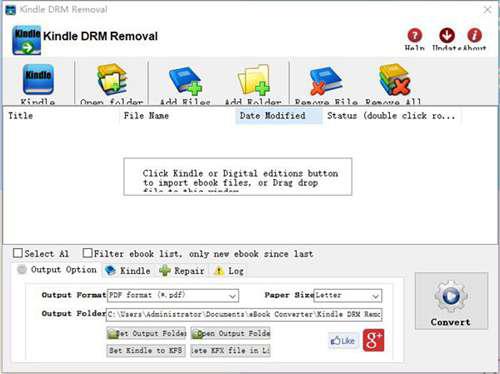Click the Set Kindle to KF8 button
Viewport: 500px width, 374px height.
[x=146, y=351]
